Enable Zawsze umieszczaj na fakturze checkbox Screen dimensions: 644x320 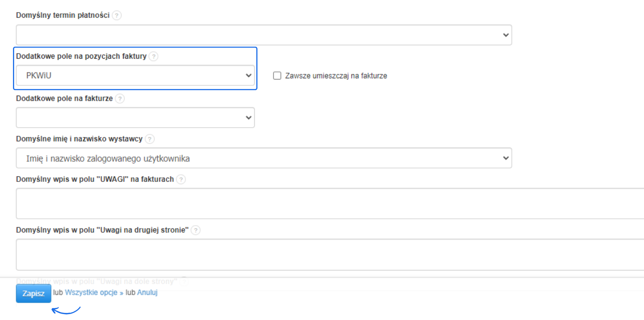(277, 76)
